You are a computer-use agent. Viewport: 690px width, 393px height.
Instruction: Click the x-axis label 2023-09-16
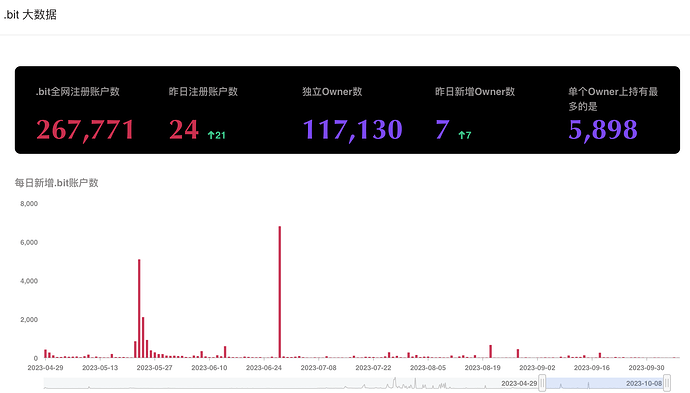coord(591,367)
